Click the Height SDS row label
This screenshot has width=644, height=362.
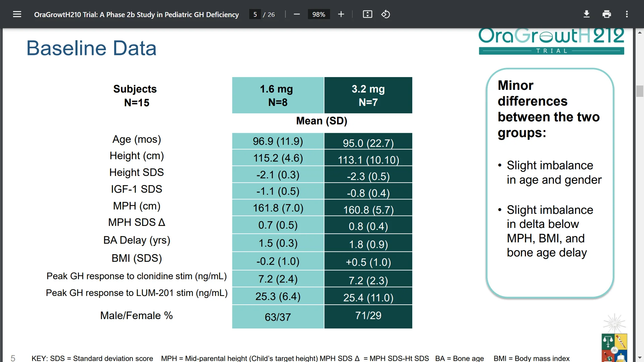[x=137, y=172]
